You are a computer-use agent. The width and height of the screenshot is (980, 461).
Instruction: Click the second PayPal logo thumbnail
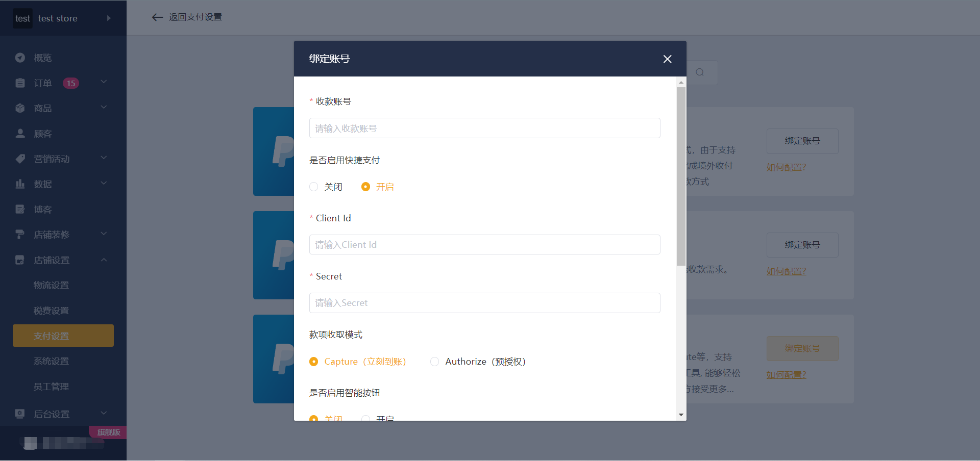click(x=274, y=255)
